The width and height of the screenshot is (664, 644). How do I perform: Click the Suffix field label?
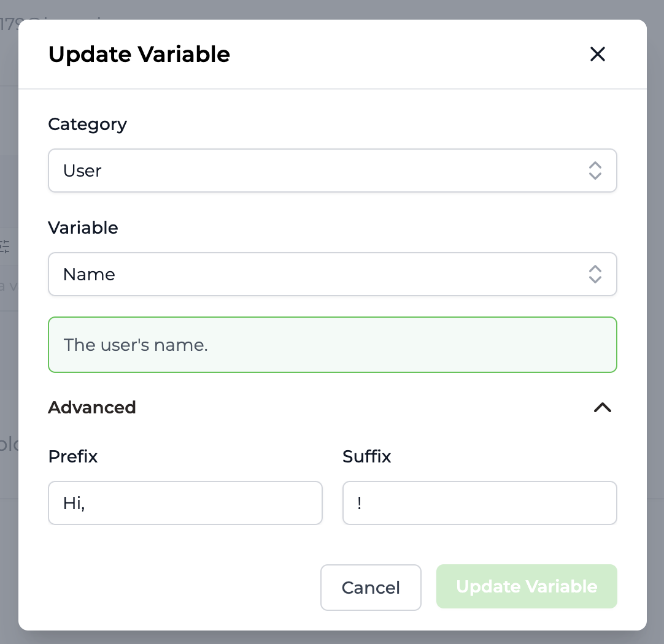click(367, 456)
